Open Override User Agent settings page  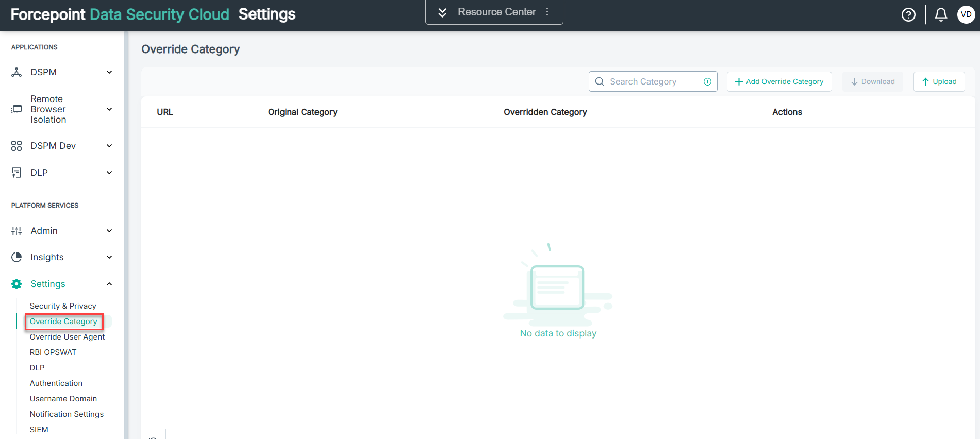pyautogui.click(x=67, y=337)
